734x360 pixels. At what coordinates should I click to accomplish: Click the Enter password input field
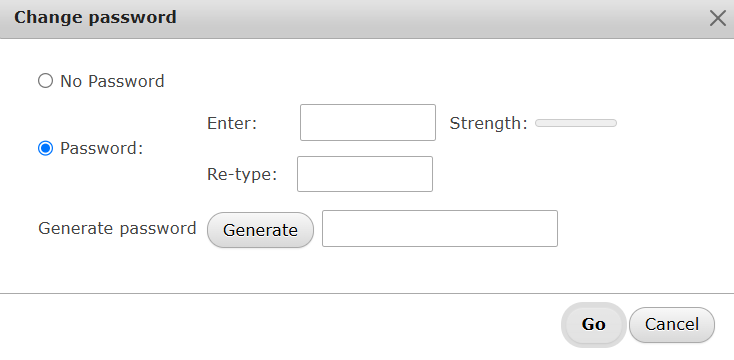[x=368, y=123]
